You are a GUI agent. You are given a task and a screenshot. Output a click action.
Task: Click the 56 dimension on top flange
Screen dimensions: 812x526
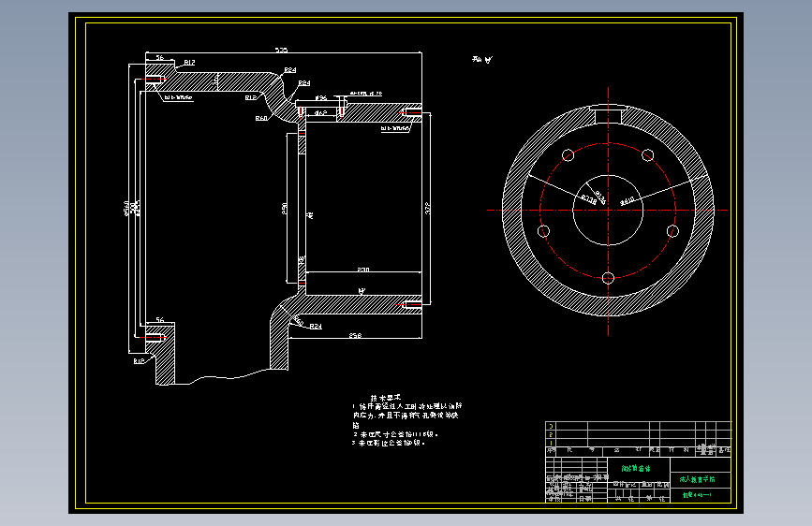159,57
